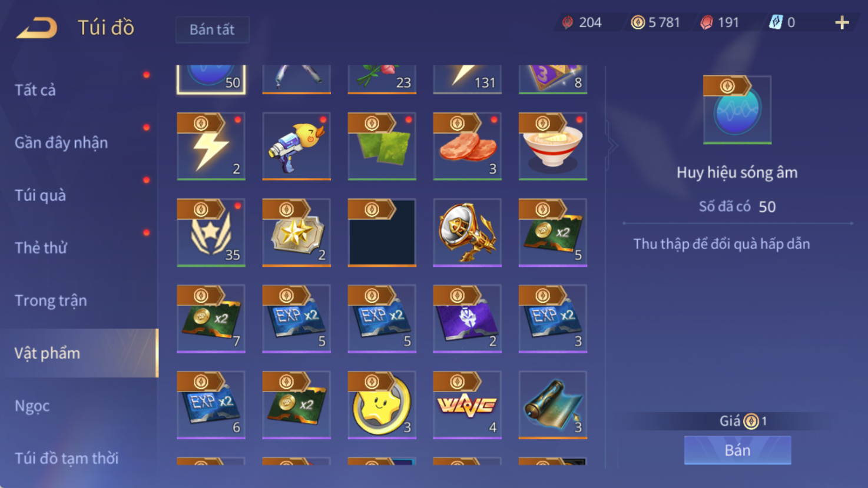Select the duck water gun item

(x=296, y=146)
